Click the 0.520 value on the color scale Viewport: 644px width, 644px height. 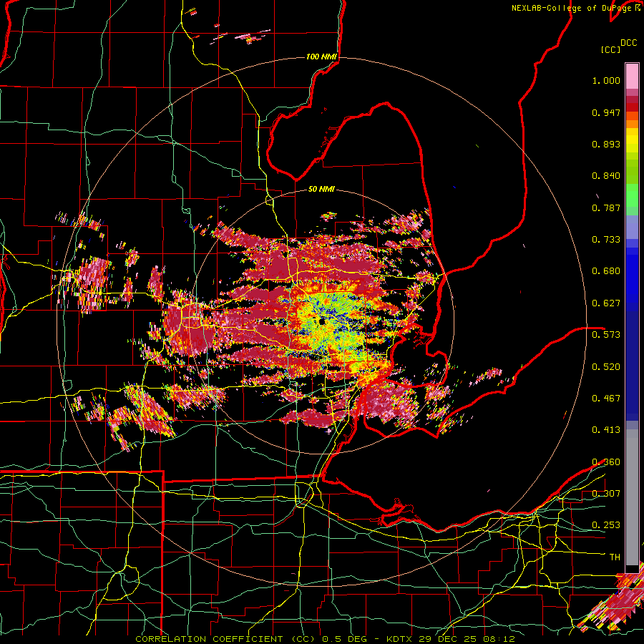(x=606, y=367)
